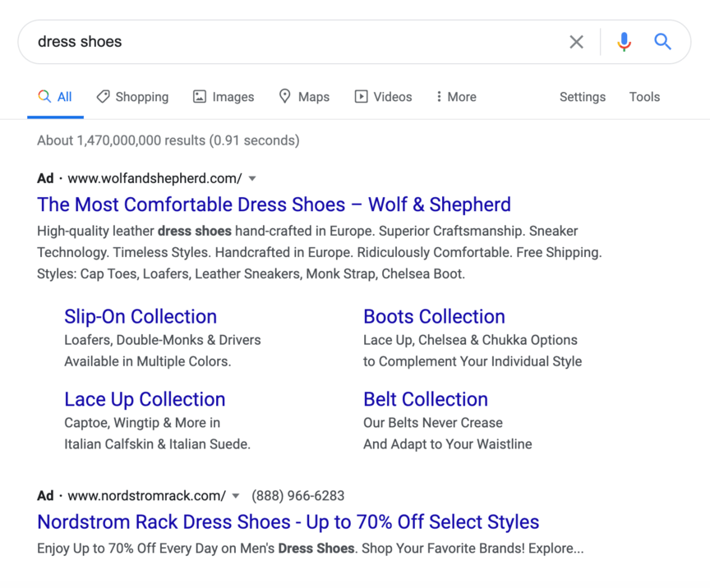Open search Settings

(x=583, y=97)
